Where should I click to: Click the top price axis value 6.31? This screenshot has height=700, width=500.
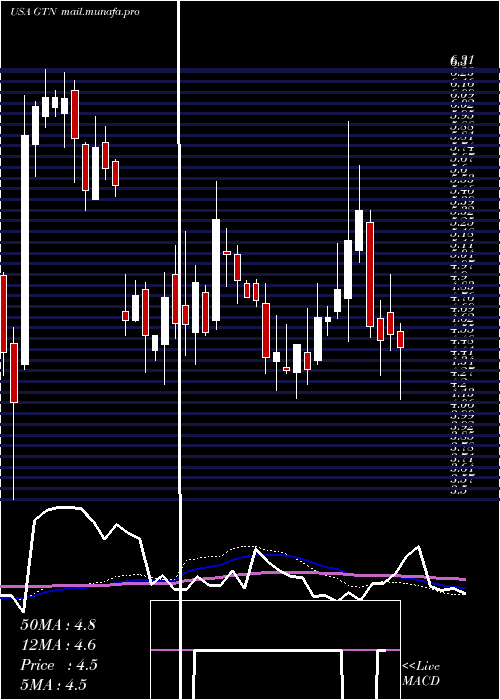coord(462,60)
